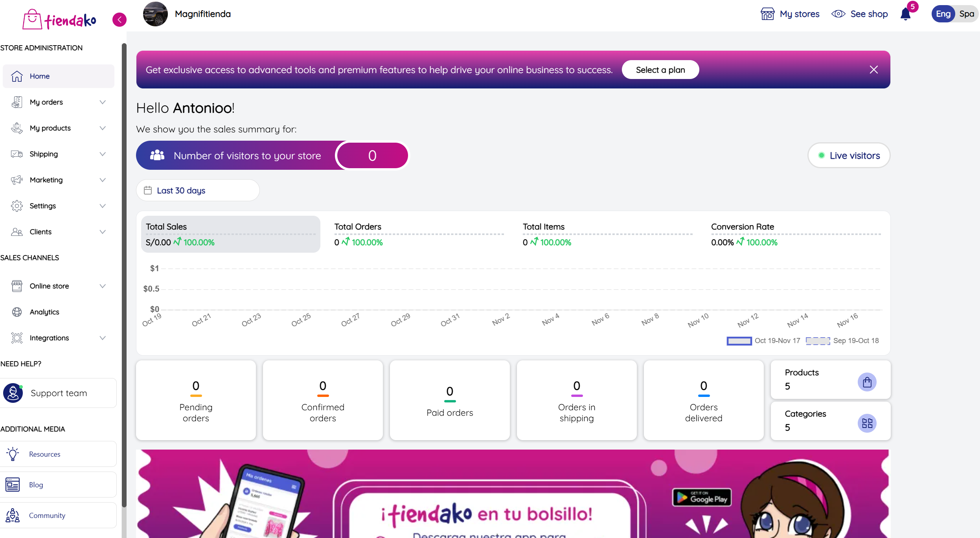
Task: Click the Analytics globe icon
Action: (17, 312)
